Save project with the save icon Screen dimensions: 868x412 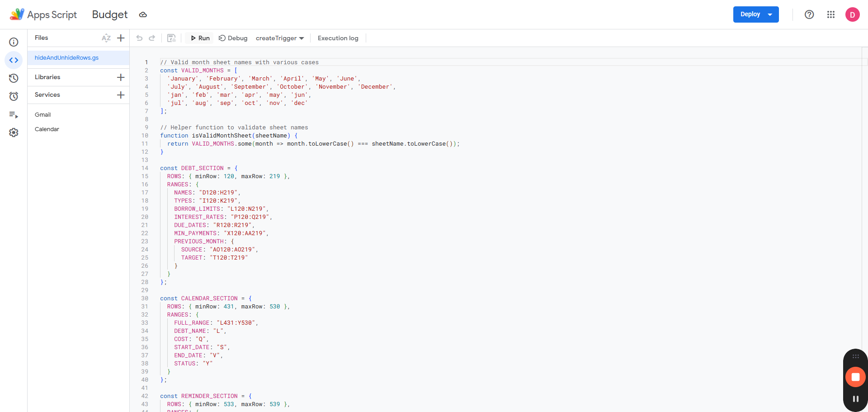point(171,38)
